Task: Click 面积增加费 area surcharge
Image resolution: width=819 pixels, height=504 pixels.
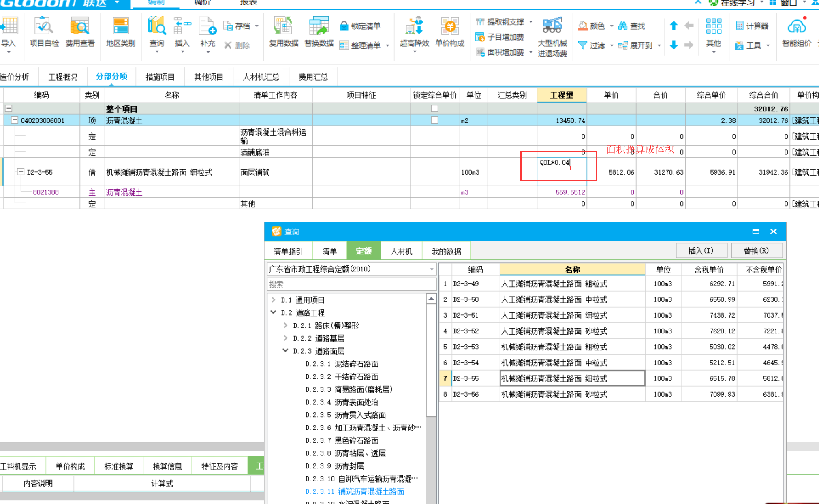Action: [x=500, y=52]
